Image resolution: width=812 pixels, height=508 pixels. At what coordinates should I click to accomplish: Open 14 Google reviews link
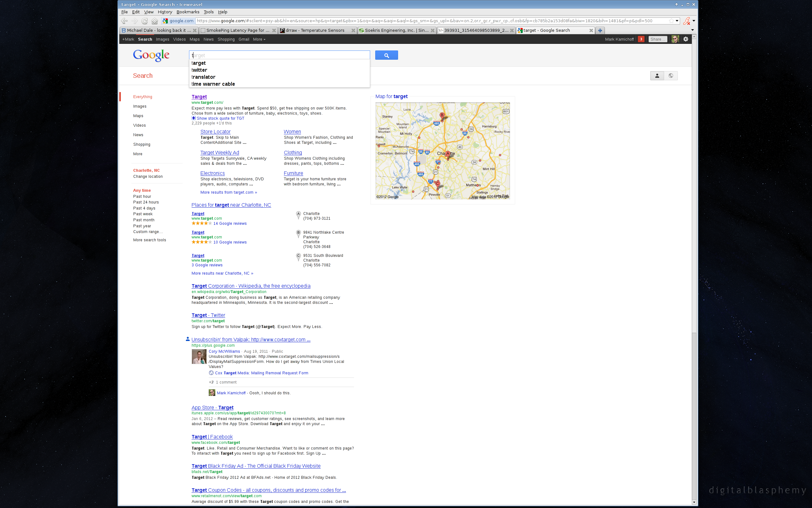[230, 224]
